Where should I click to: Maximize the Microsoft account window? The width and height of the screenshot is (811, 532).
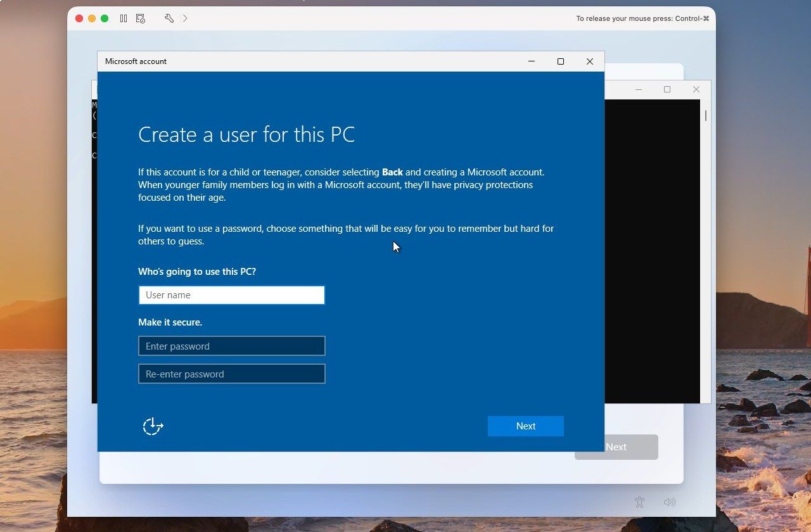pos(561,61)
